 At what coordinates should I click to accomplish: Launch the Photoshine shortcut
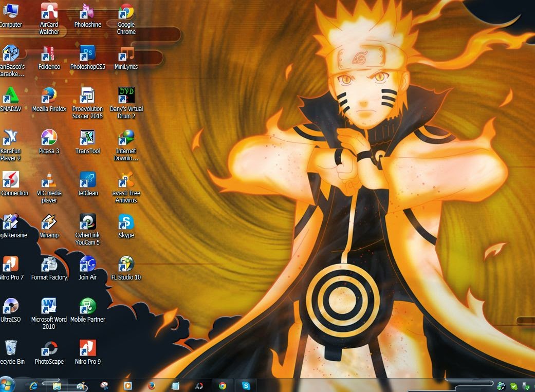(88, 15)
